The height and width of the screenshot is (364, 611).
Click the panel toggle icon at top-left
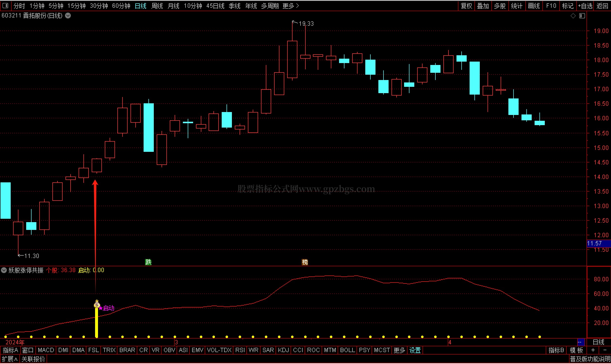pos(5,5)
